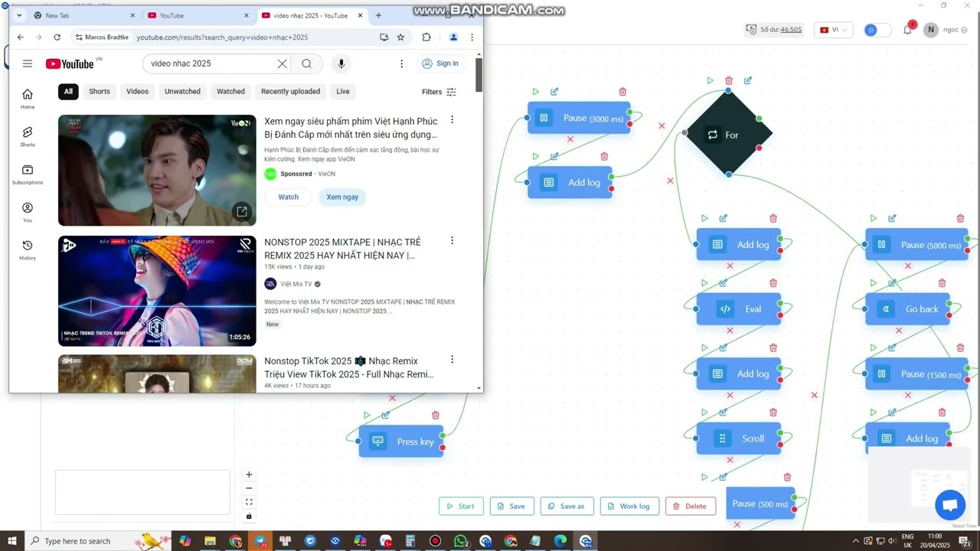The image size is (980, 551).
Task: Run the Pause (3000 ms) node
Action: click(535, 92)
